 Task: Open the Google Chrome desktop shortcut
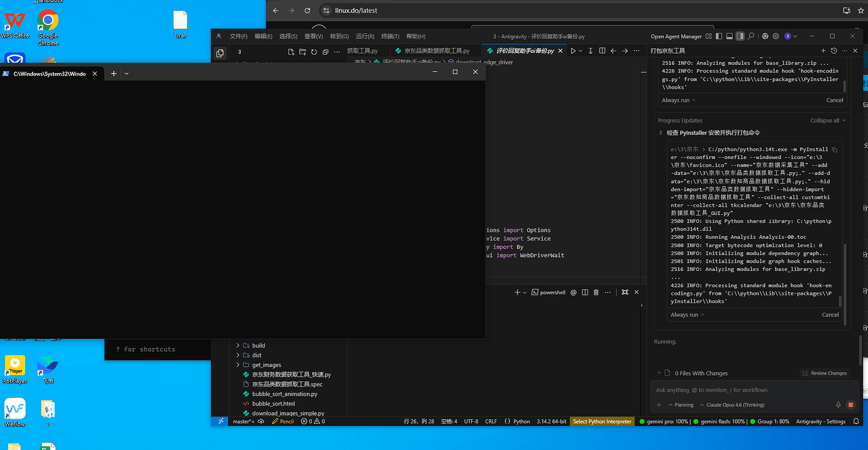tap(48, 28)
